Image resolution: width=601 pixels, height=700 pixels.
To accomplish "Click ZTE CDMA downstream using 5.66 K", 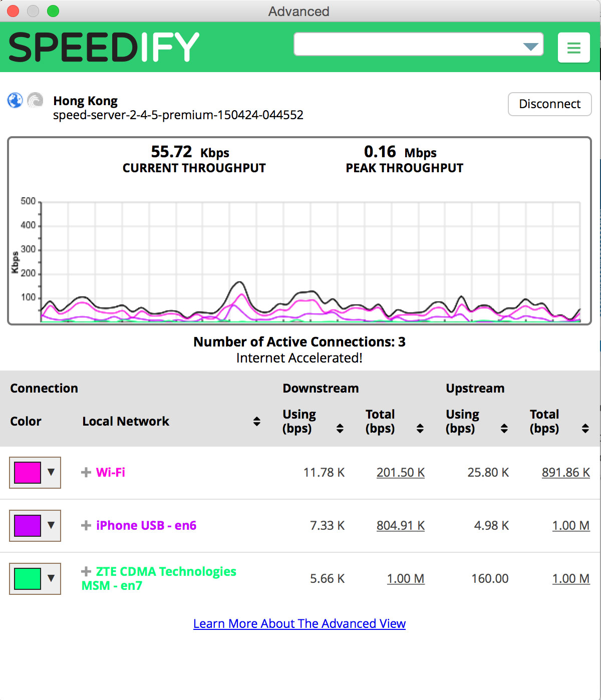I will click(x=328, y=578).
